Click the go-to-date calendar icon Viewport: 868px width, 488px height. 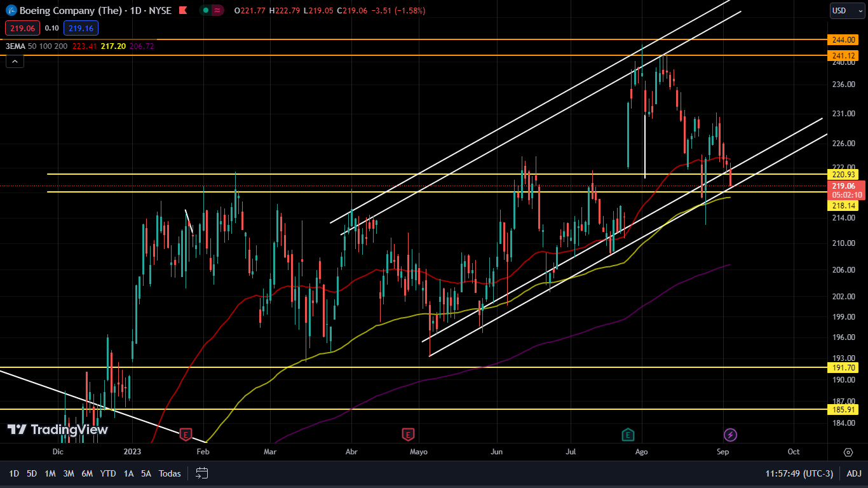click(202, 473)
